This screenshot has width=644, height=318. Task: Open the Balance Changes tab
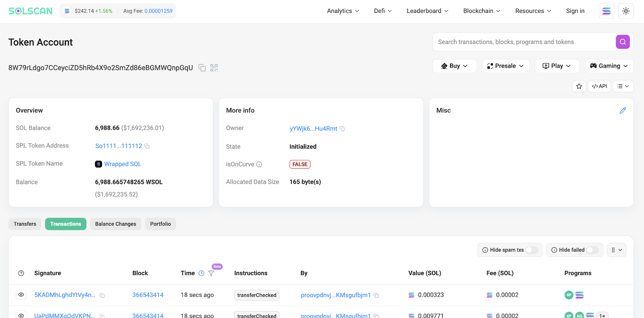click(x=116, y=224)
